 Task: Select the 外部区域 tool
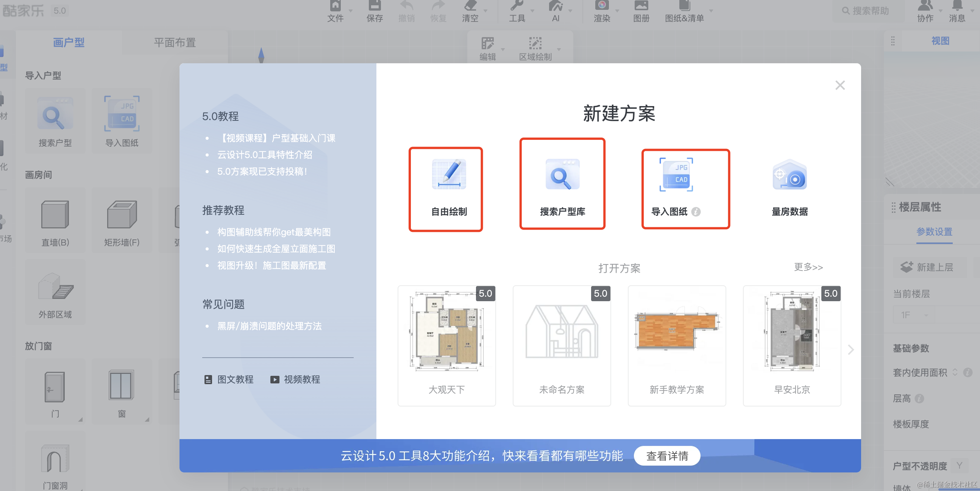pyautogui.click(x=55, y=292)
